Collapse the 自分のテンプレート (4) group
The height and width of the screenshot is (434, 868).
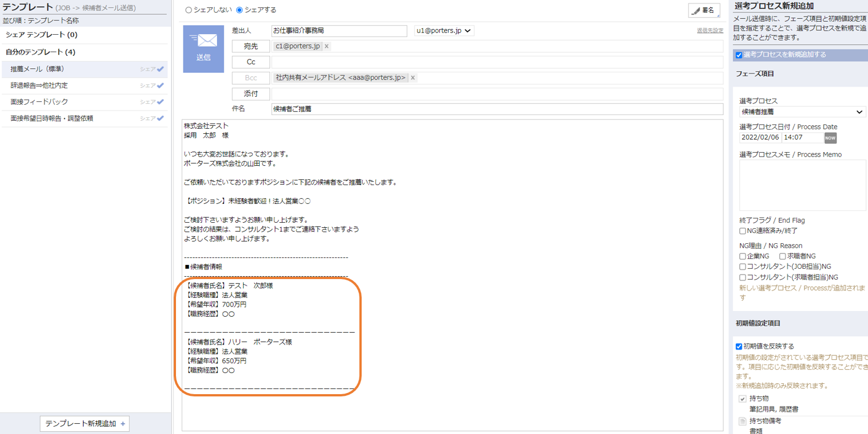click(40, 52)
